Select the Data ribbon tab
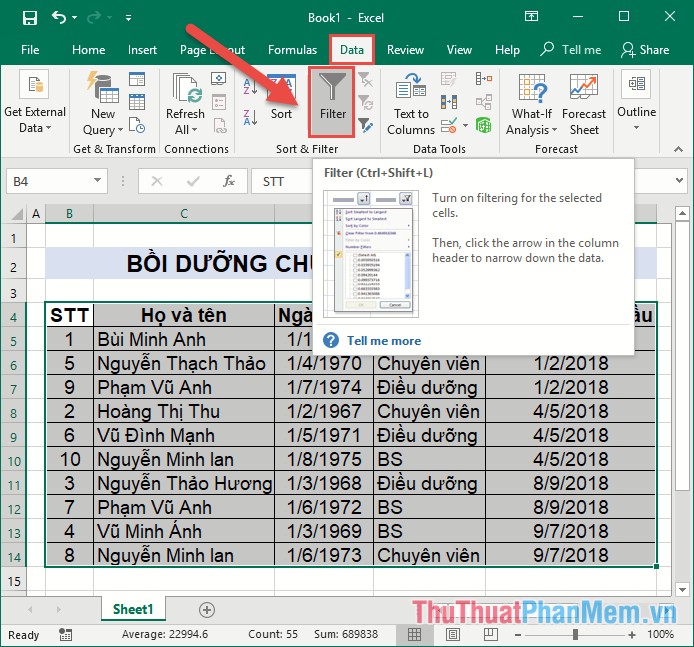 coord(352,50)
